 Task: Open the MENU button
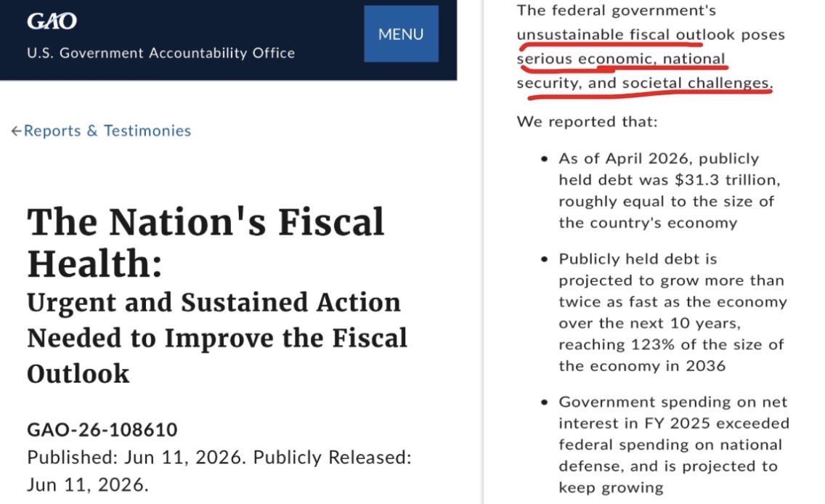click(x=401, y=33)
